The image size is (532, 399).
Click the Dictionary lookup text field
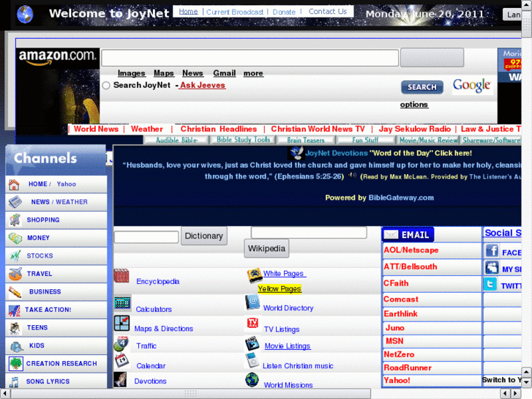tap(146, 237)
